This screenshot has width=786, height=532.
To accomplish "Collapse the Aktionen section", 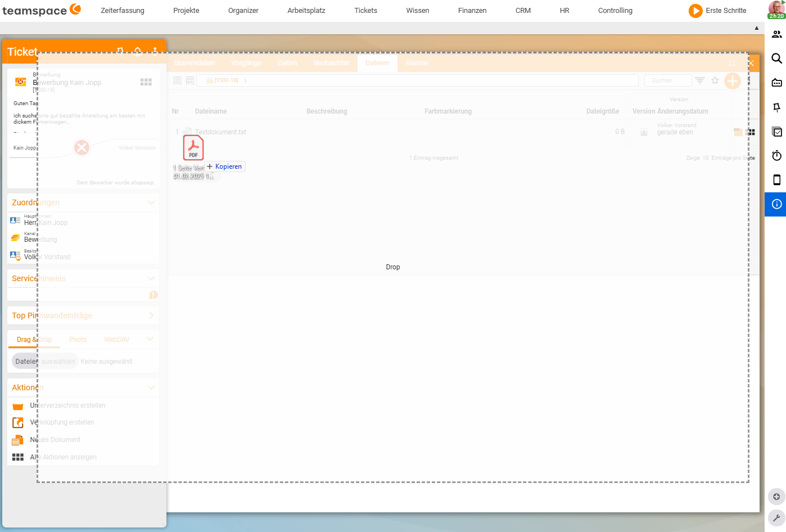I will click(x=151, y=387).
